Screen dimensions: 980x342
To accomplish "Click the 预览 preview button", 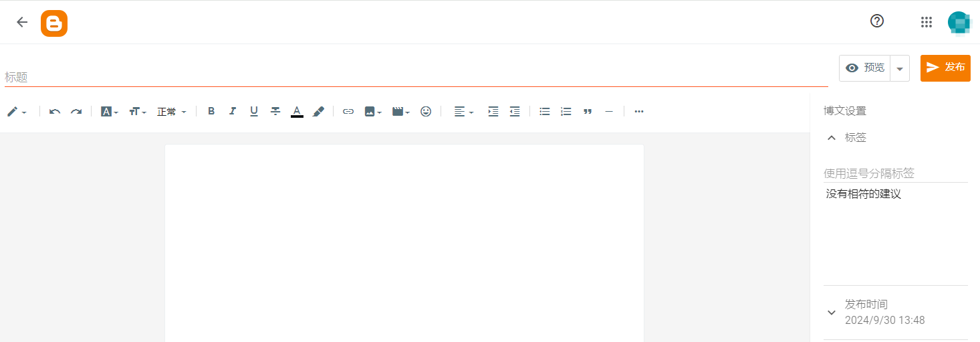I will pyautogui.click(x=865, y=68).
